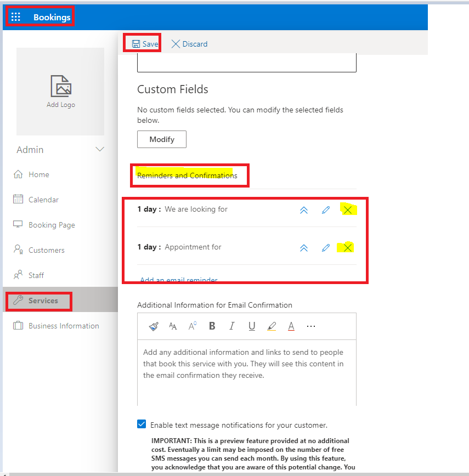Edit the 'Appointment for' reminder
469x476 pixels.
point(326,248)
